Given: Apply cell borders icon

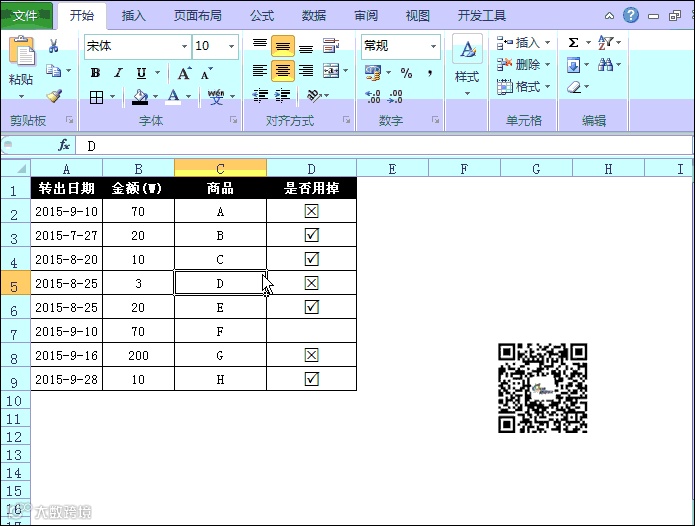Looking at the screenshot, I should click(96, 97).
